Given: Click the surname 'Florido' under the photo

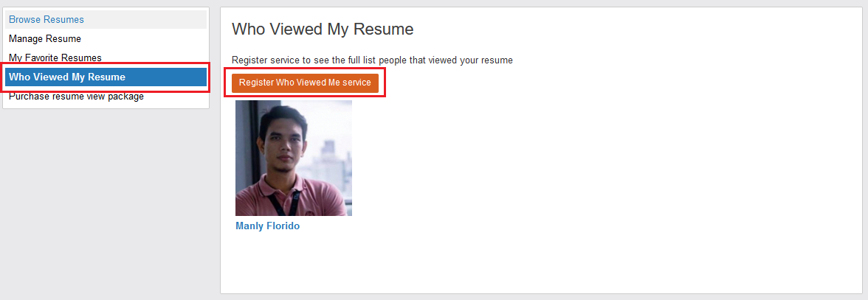Looking at the screenshot, I should [283, 226].
